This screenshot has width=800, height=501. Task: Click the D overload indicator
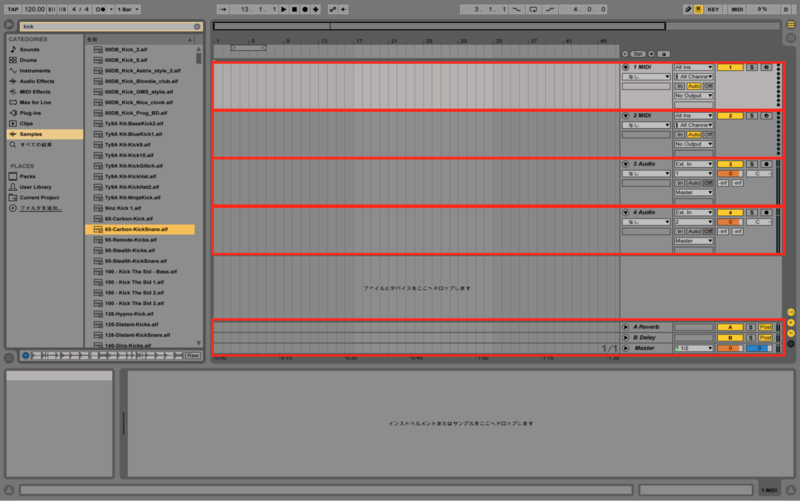point(786,9)
